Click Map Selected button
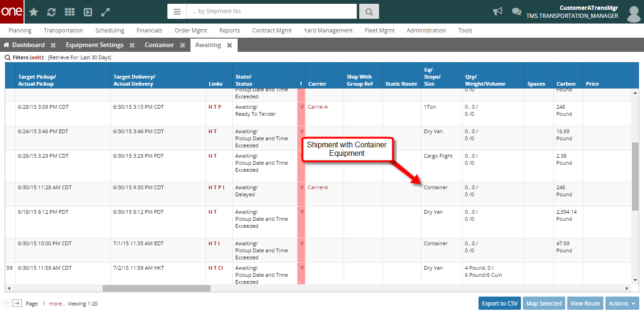The image size is (644, 314). [544, 303]
